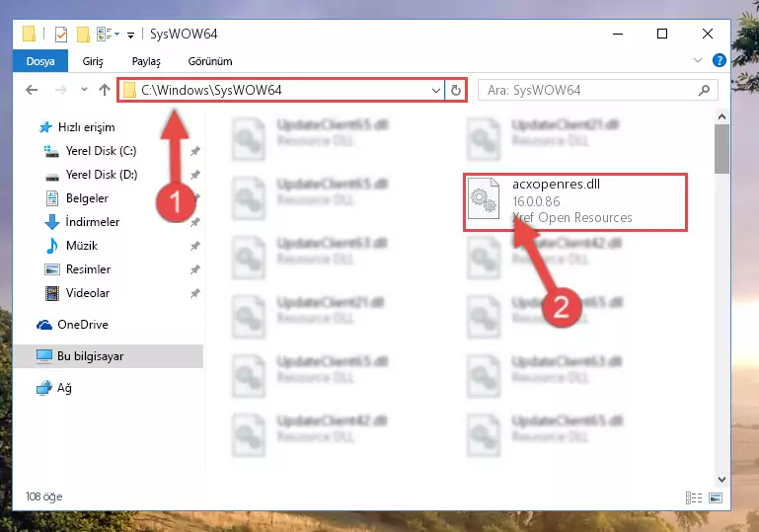Switch to the Görünüm ribbon tab

pos(210,61)
